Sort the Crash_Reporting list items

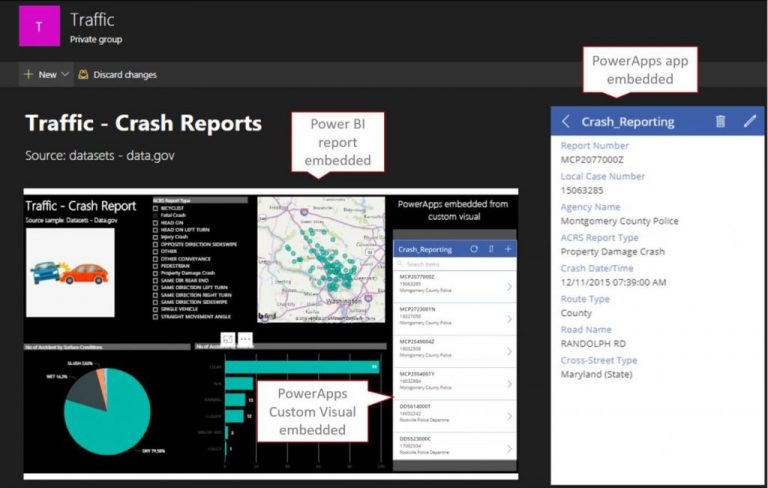pyautogui.click(x=491, y=249)
